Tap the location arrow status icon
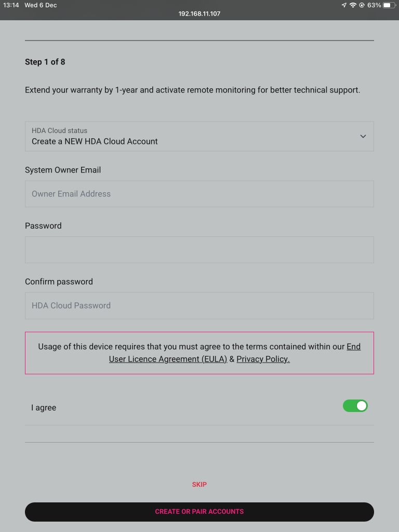This screenshot has width=399, height=532. [x=344, y=5]
